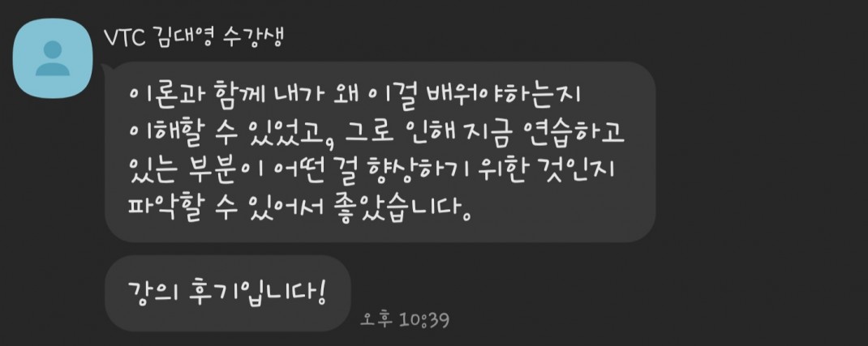Screen dimensions: 868x346
Task: Tap the "강의 후기입니다!" message bubble
Action: click(227, 293)
